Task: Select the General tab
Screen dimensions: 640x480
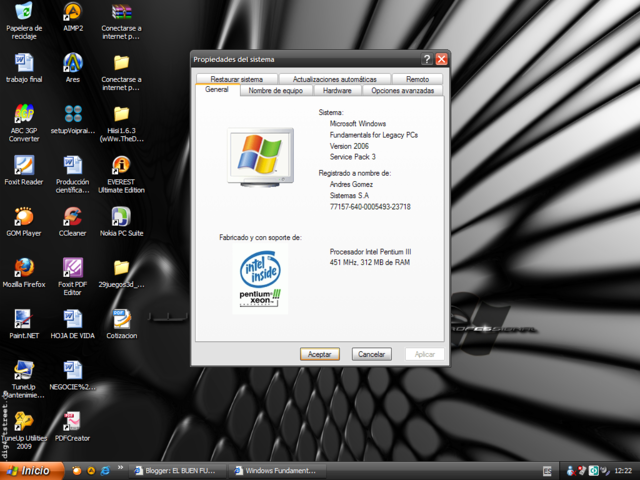Action: coord(217,89)
